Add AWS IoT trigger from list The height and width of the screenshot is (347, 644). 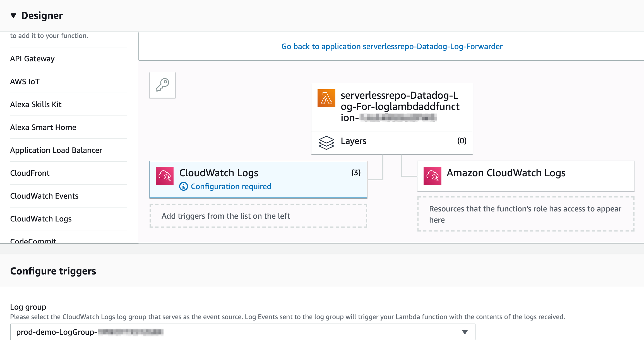click(x=69, y=81)
